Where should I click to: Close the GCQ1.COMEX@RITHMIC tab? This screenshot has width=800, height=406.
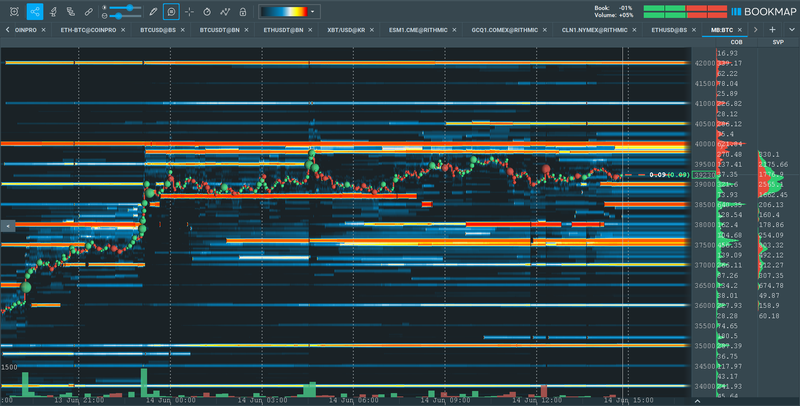tap(544, 30)
